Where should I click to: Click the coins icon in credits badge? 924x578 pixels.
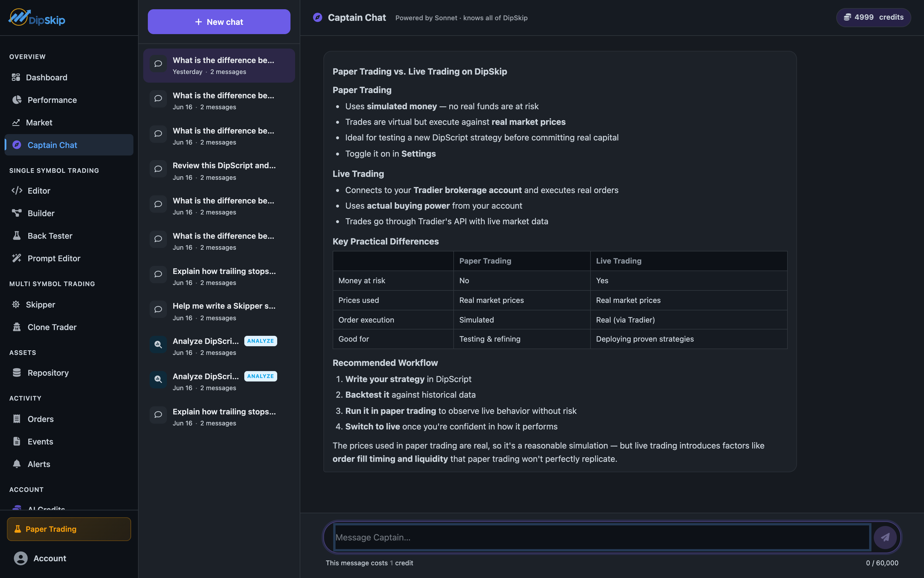[x=847, y=17]
